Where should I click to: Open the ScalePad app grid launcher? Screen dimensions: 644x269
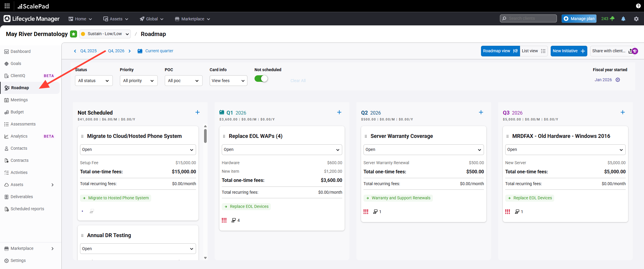pos(7,6)
